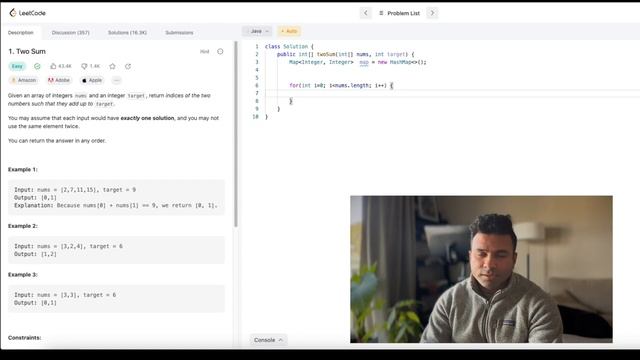The height and width of the screenshot is (360, 640).
Task: Open the Problem List
Action: coord(399,13)
